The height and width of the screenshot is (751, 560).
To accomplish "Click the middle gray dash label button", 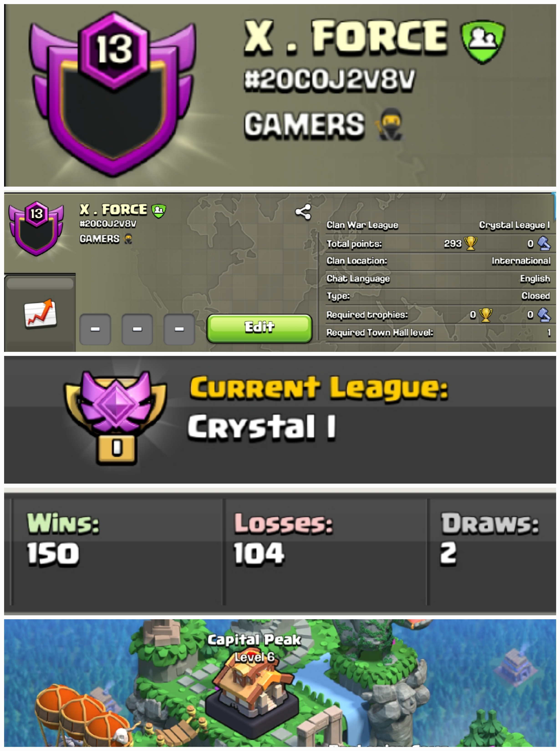I will 137,329.
